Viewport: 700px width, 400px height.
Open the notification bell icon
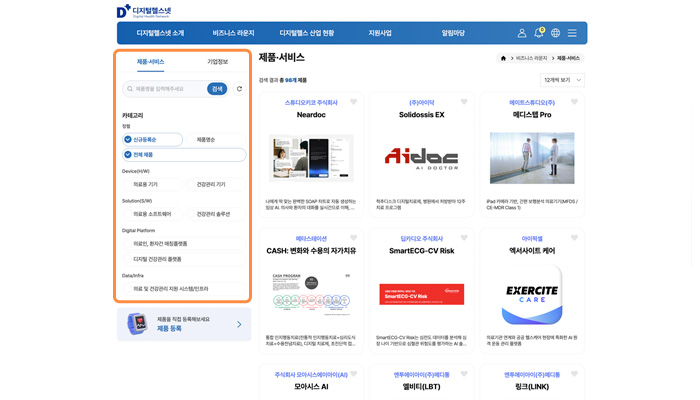point(539,33)
